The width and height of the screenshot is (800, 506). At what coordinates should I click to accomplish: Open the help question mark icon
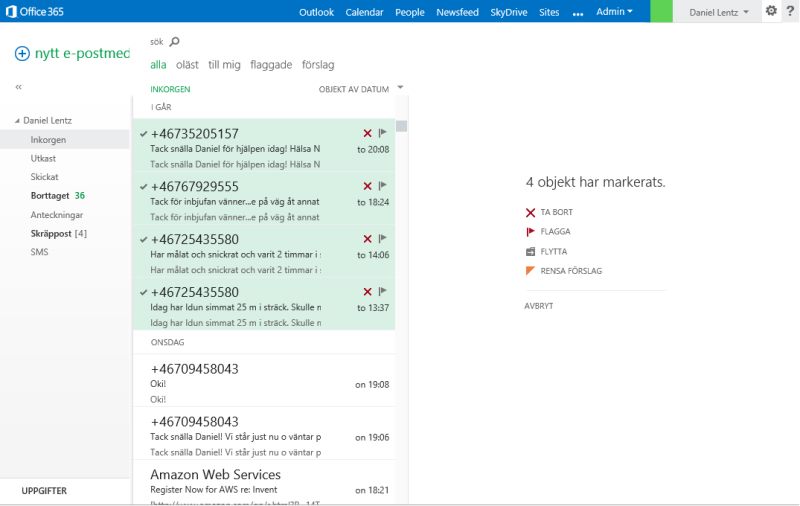click(789, 11)
